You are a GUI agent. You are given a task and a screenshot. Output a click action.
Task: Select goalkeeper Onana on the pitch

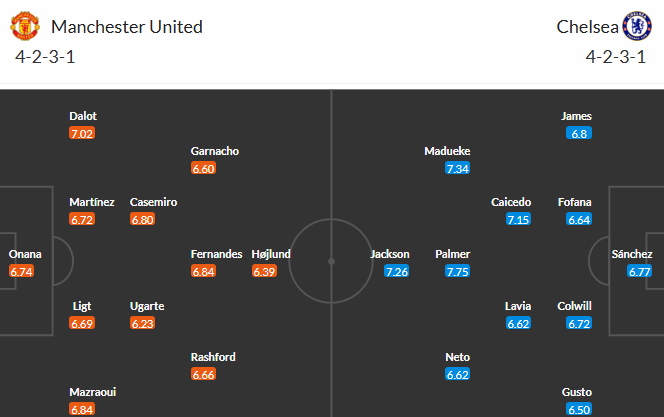point(25,254)
